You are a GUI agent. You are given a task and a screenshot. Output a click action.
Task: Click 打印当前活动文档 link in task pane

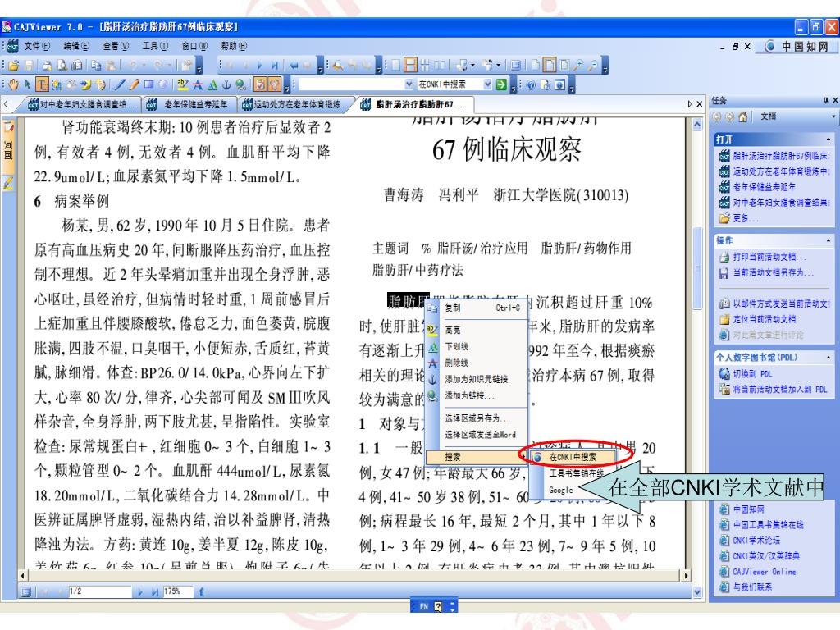[769, 257]
